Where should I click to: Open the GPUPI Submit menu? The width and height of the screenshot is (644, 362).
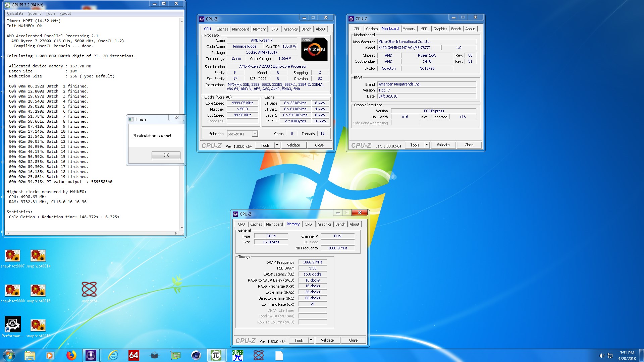click(35, 13)
